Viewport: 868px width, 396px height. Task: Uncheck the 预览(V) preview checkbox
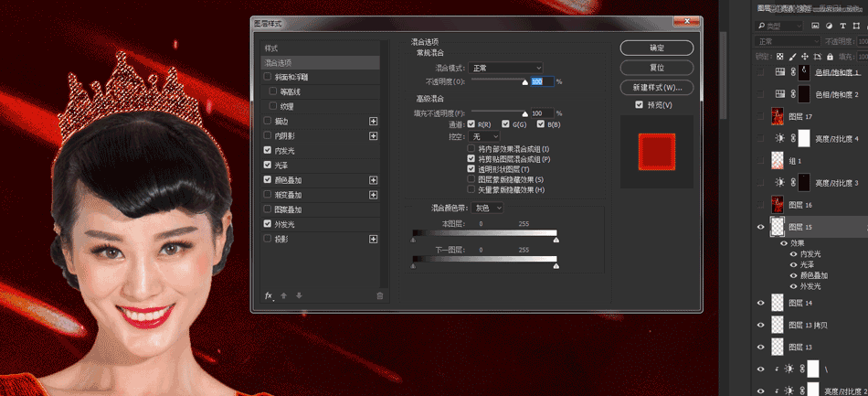[640, 104]
